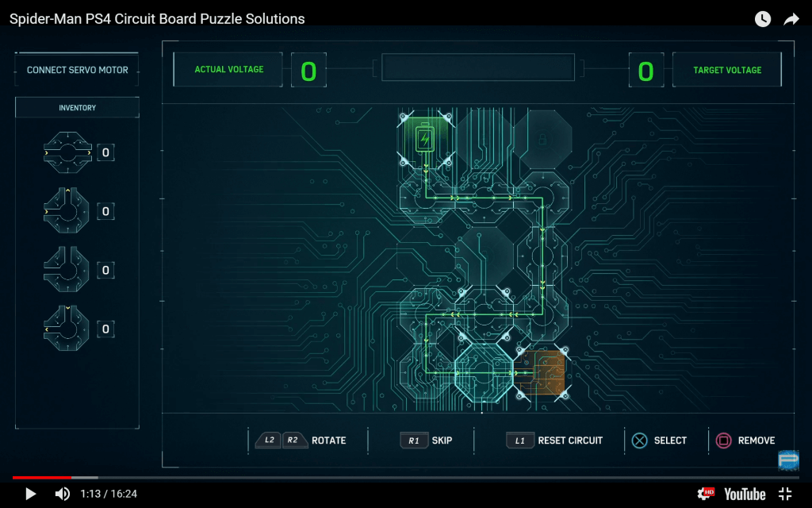Click the channel watermark logo on the video
The width and height of the screenshot is (812, 508).
pyautogui.click(x=788, y=460)
